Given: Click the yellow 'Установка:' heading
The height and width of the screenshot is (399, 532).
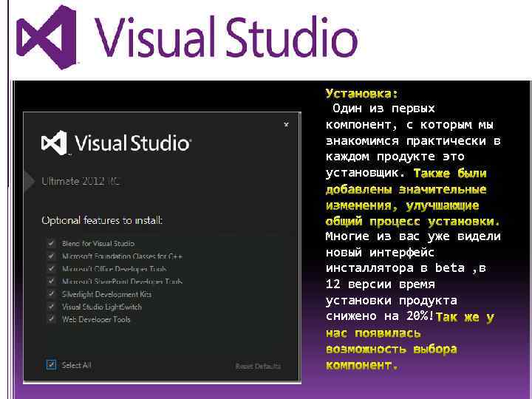Looking at the screenshot, I should point(361,93).
